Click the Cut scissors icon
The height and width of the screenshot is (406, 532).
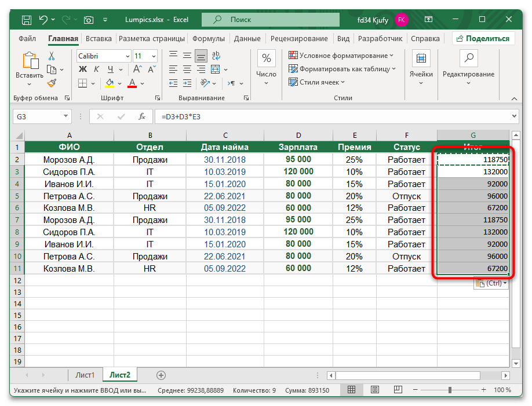(x=52, y=56)
